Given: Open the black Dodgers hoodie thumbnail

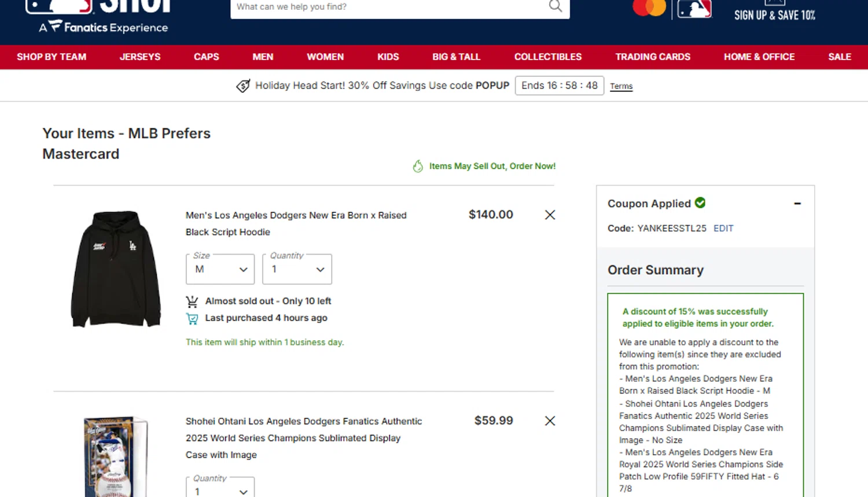Looking at the screenshot, I should [116, 269].
